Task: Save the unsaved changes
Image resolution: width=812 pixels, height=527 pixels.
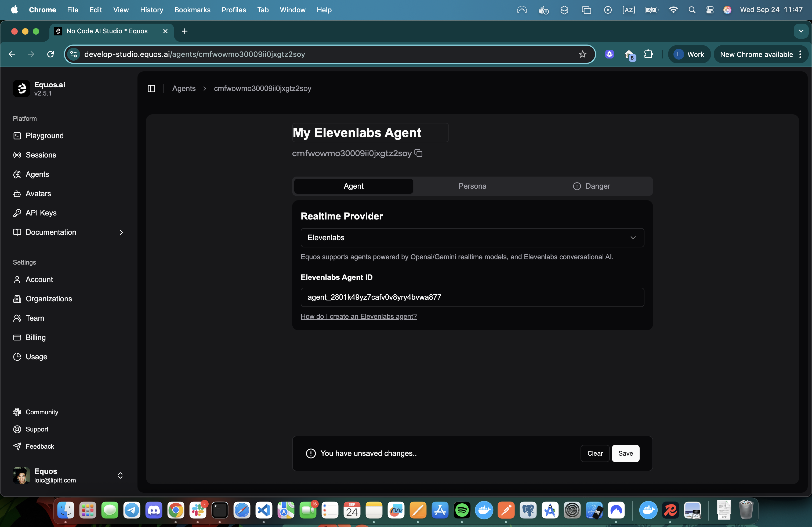Action: 625,453
